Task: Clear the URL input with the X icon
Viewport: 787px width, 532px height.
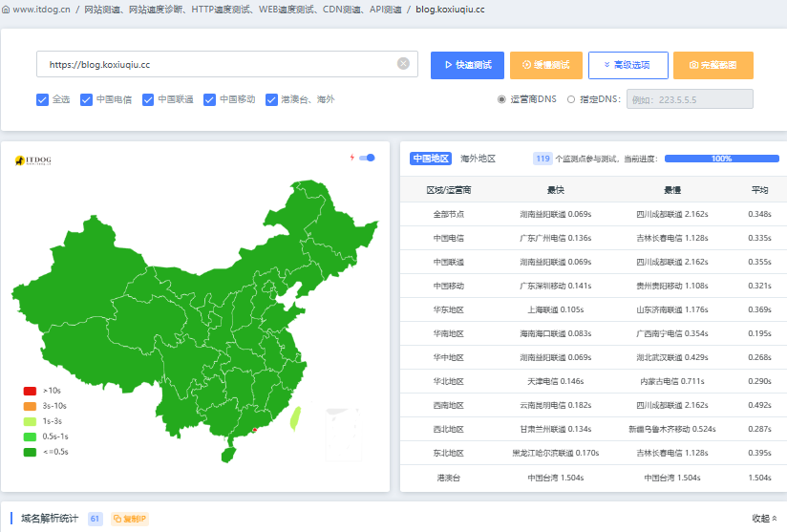Action: 403,64
